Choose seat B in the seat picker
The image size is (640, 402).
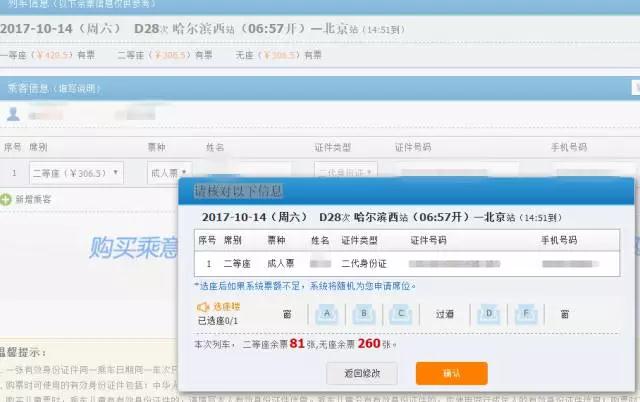pos(364,314)
